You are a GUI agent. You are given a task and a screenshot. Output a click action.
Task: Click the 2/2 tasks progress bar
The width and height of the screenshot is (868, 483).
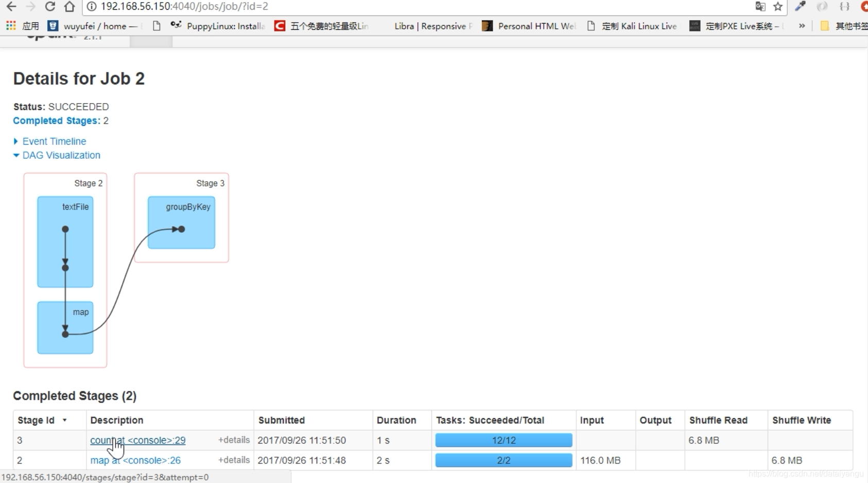pos(504,460)
